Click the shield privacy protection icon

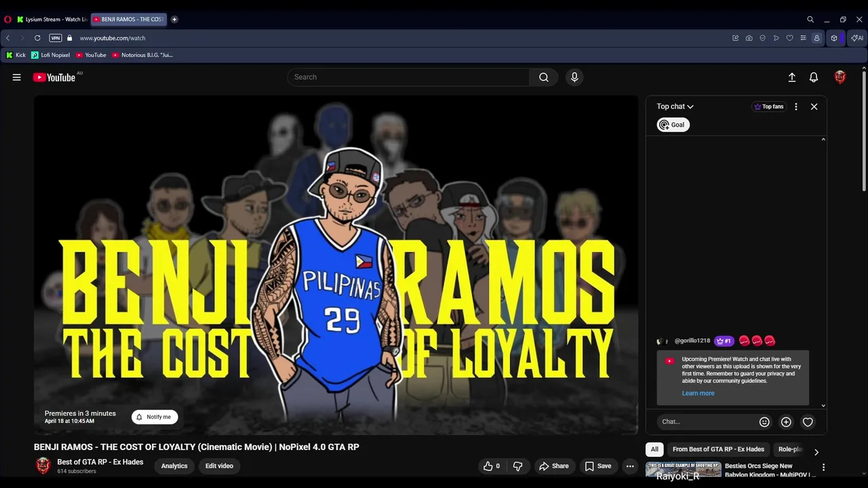pyautogui.click(x=762, y=38)
